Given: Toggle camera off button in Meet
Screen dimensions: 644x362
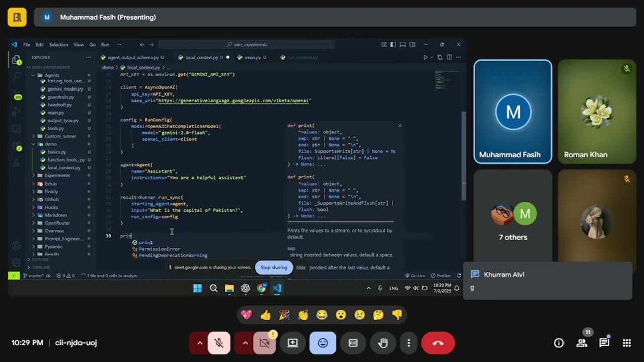Looking at the screenshot, I should (x=265, y=343).
